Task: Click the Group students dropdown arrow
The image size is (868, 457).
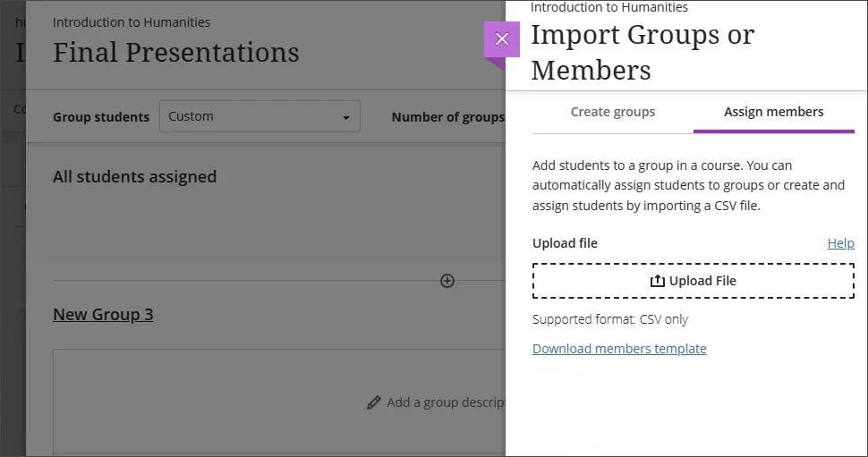Action: (346, 117)
